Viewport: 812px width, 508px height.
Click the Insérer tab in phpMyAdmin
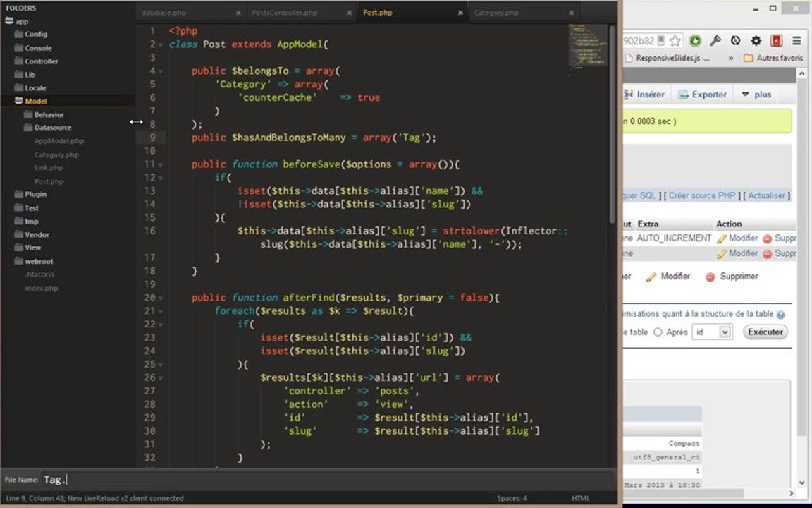click(644, 95)
